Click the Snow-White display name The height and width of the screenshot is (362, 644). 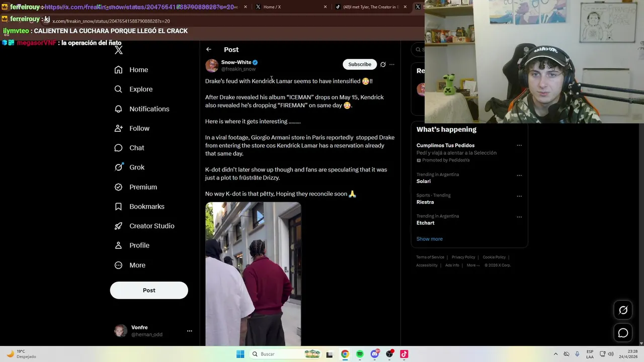pos(236,62)
